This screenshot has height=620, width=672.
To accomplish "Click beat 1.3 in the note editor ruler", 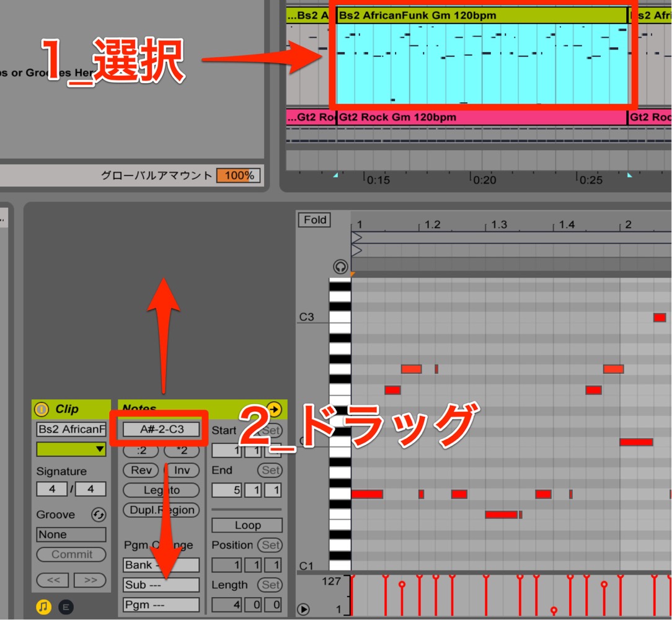I will [499, 224].
